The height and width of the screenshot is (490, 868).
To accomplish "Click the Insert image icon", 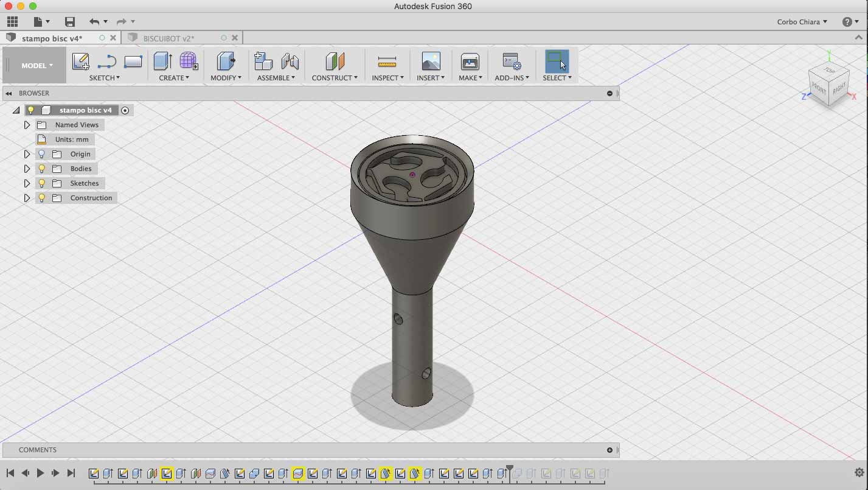I will click(431, 61).
